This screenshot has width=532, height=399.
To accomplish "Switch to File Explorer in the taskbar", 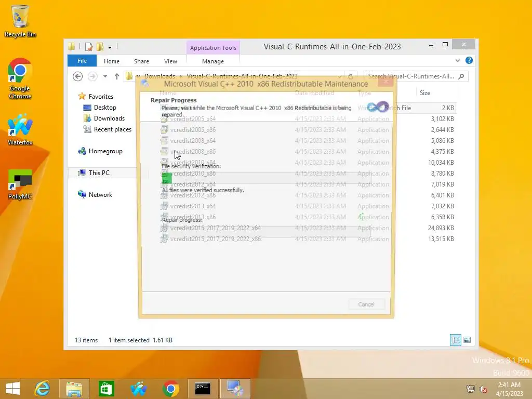I will click(74, 389).
